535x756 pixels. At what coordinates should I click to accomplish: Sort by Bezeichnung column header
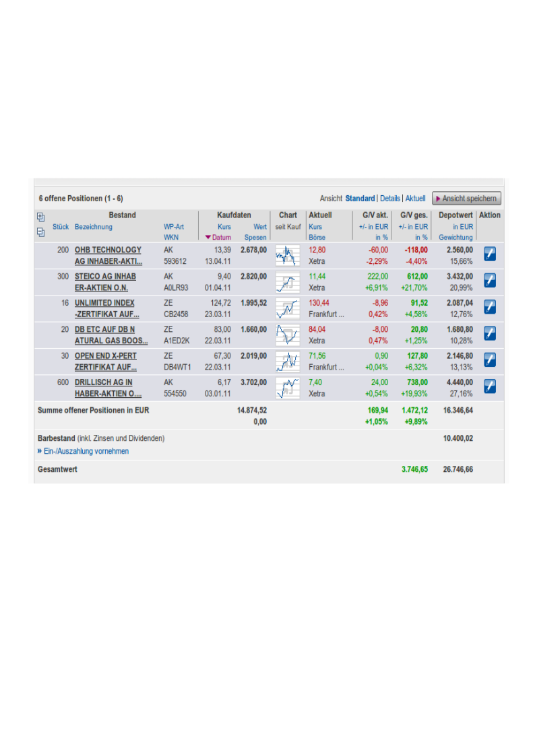(94, 227)
